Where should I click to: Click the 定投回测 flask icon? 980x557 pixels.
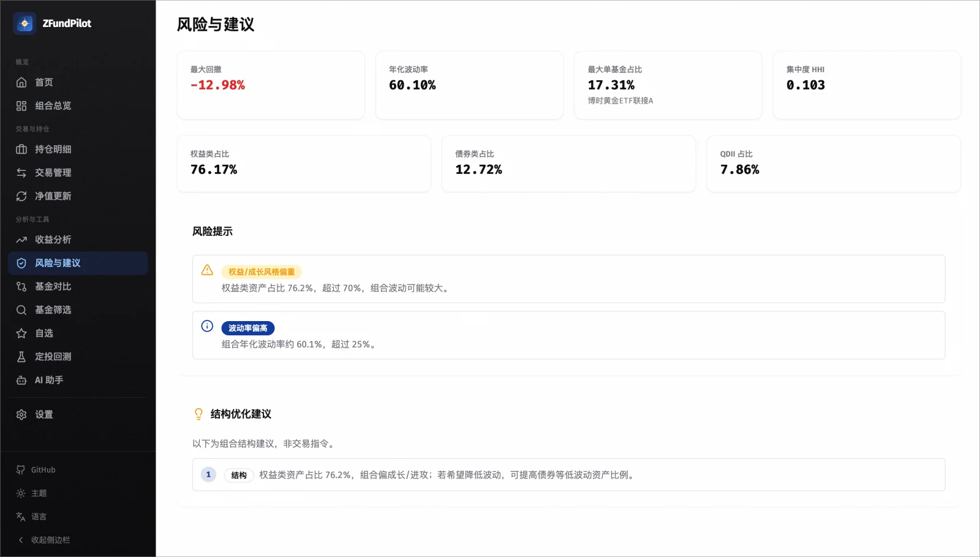pos(21,357)
